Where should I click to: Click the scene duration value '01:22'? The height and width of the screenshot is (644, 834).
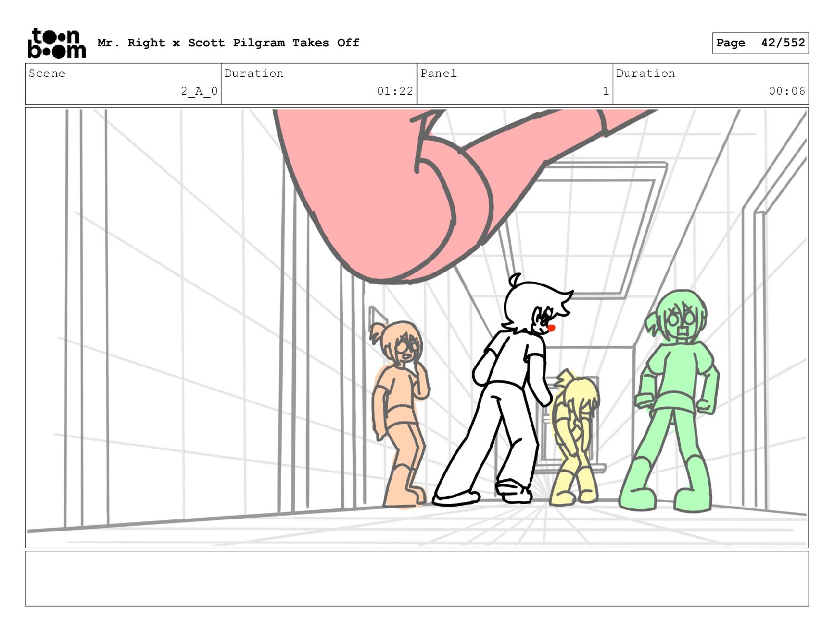[395, 91]
